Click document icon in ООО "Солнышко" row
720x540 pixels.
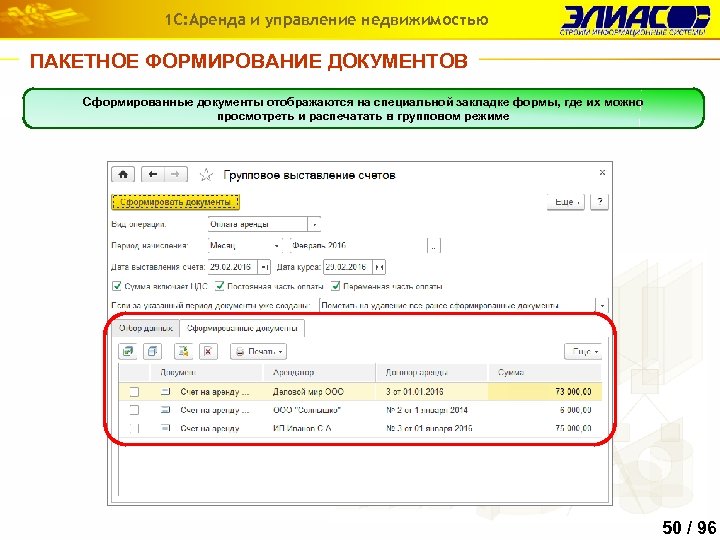pos(166,410)
